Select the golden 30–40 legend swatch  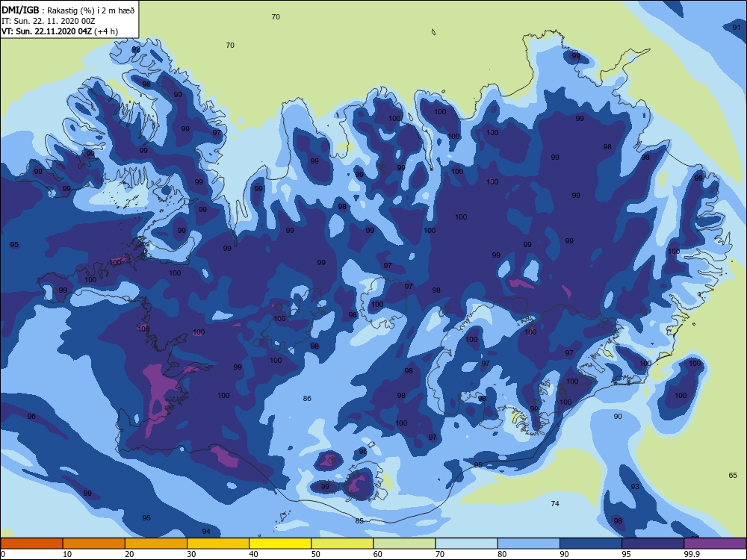click(218, 544)
